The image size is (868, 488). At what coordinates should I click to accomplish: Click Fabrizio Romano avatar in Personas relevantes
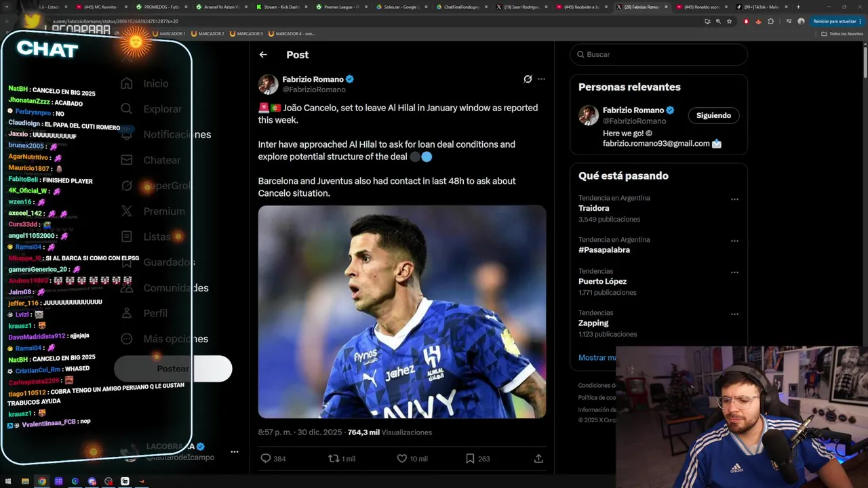coord(589,115)
